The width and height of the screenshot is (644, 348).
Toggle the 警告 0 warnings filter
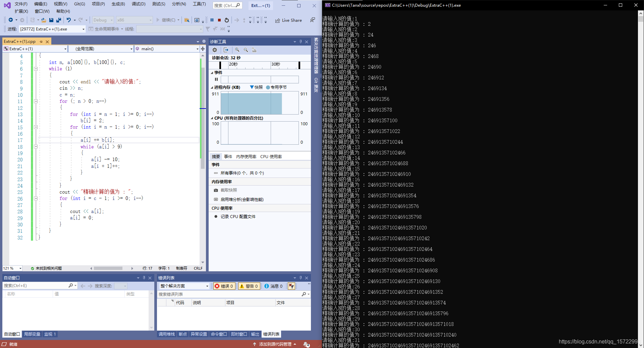click(249, 286)
